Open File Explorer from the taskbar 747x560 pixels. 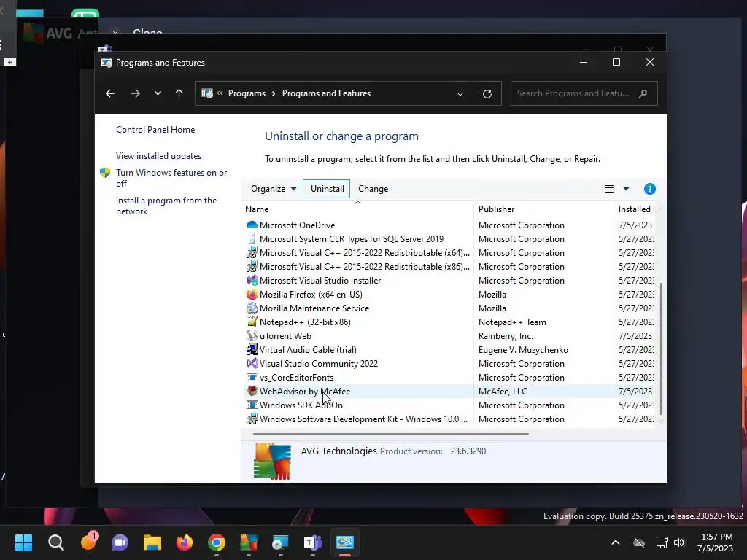[152, 542]
